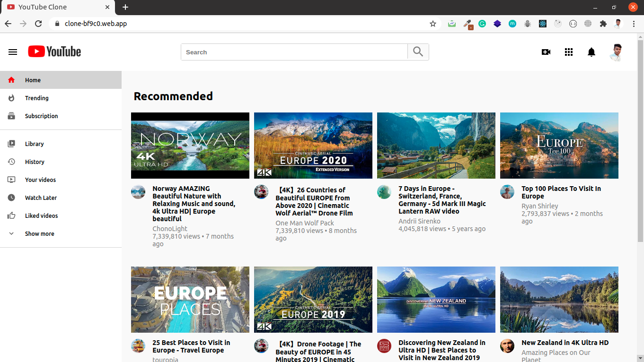Click the YouTube logo
This screenshot has width=644, height=362.
[54, 52]
